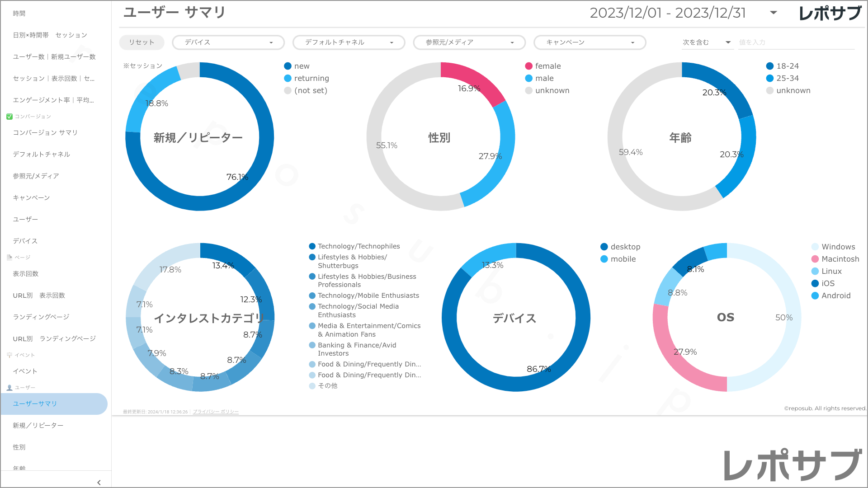Viewport: 868px width, 488px height.
Task: Click the レポサブ logo at top right
Action: click(830, 13)
